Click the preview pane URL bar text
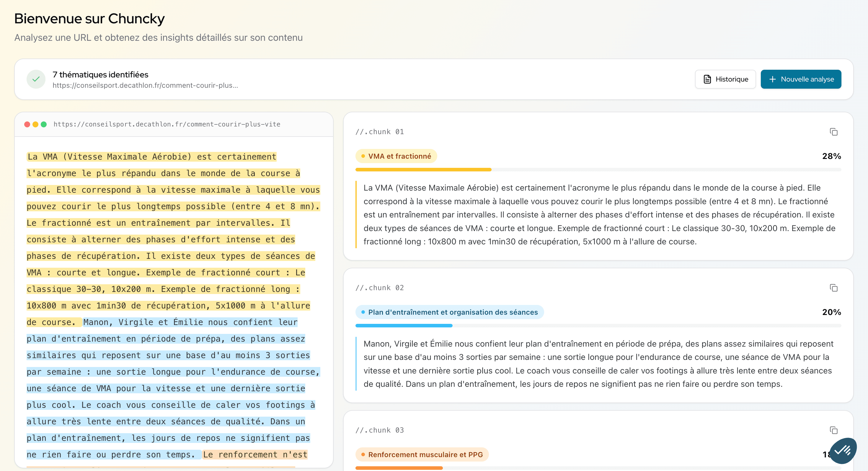Image resolution: width=868 pixels, height=471 pixels. (167, 124)
